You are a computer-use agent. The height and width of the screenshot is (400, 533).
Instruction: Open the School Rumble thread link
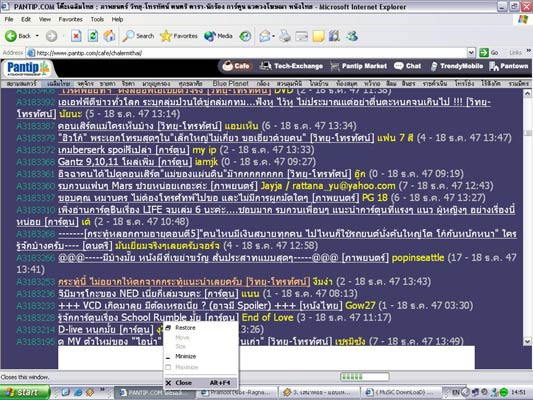click(x=148, y=318)
